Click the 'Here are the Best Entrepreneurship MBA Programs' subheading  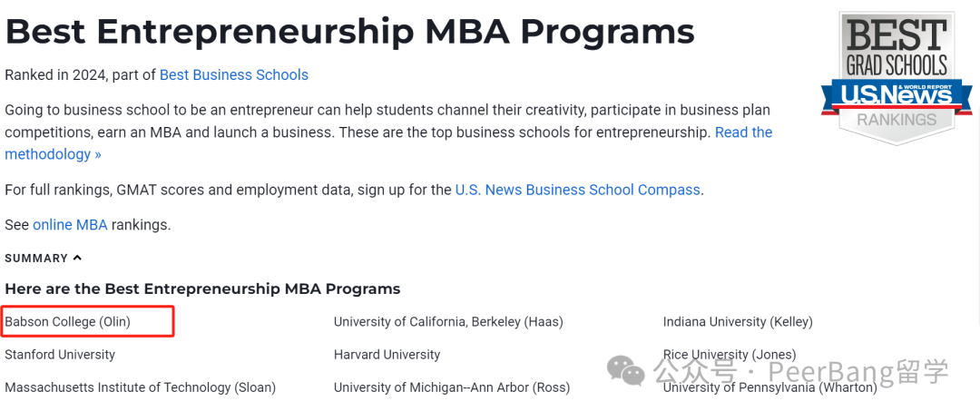[202, 289]
